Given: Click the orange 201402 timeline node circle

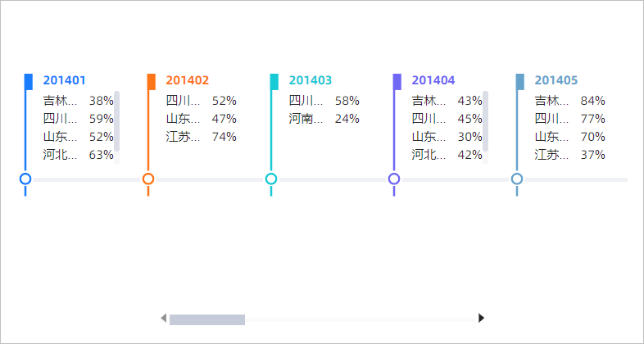Looking at the screenshot, I should [x=148, y=179].
